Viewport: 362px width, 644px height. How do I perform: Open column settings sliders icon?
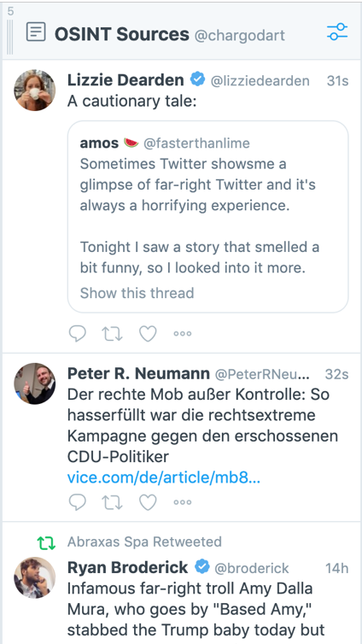pyautogui.click(x=337, y=32)
